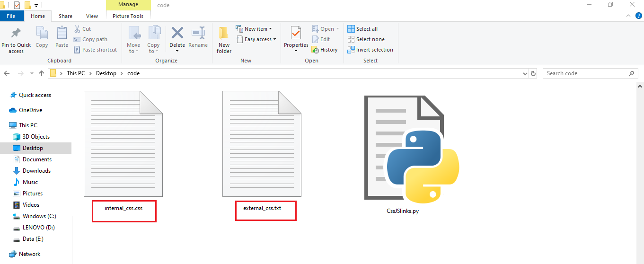Click Select all in the ribbon
644x264 pixels.
point(362,29)
